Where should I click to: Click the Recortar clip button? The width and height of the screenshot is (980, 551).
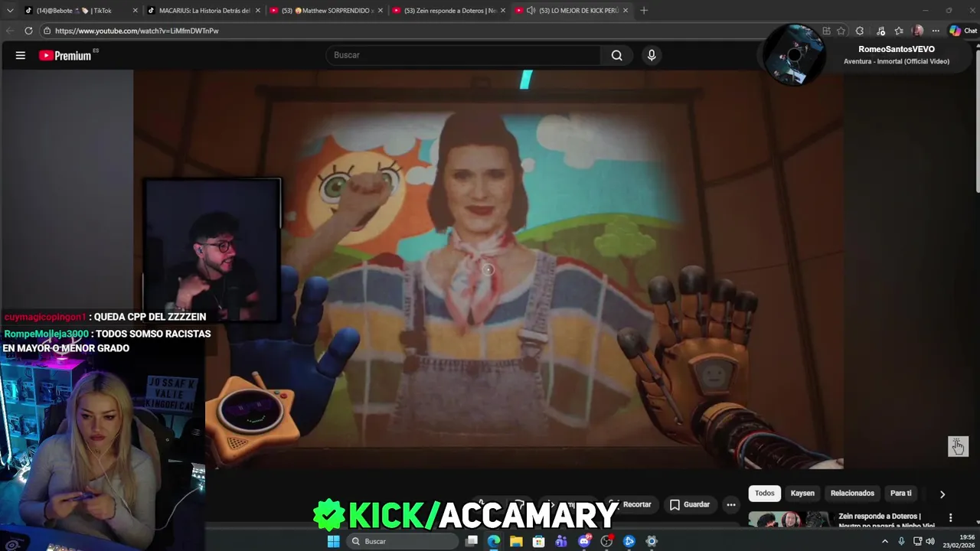tap(631, 504)
